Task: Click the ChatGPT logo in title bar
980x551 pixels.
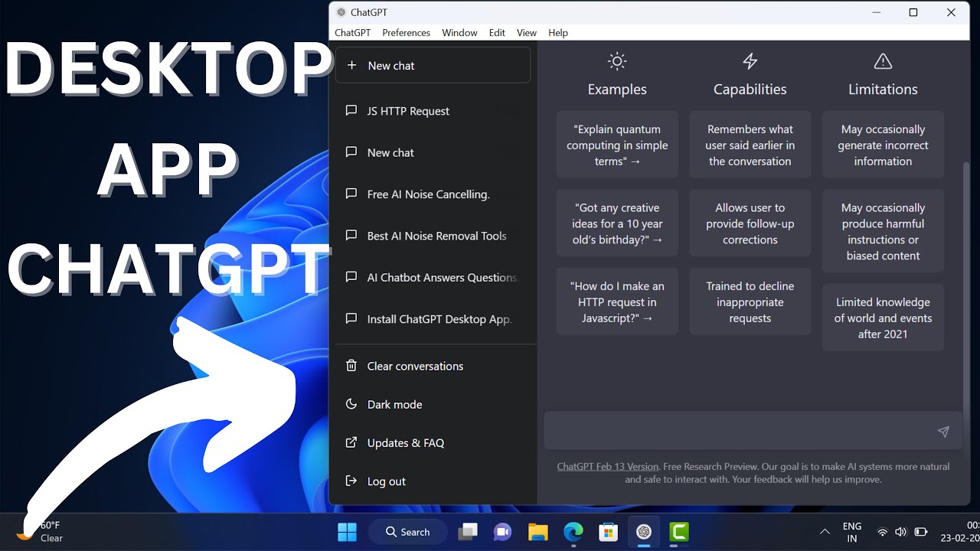Action: (x=341, y=12)
